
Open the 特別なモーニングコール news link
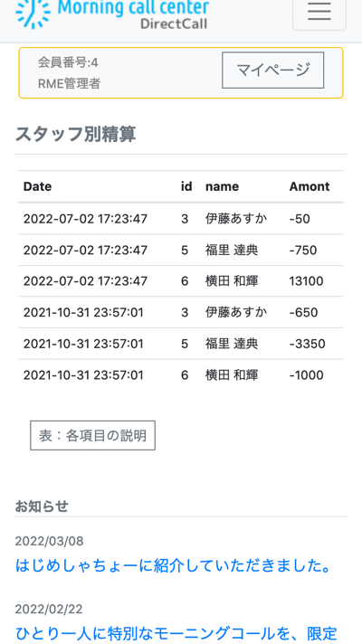coord(176,633)
